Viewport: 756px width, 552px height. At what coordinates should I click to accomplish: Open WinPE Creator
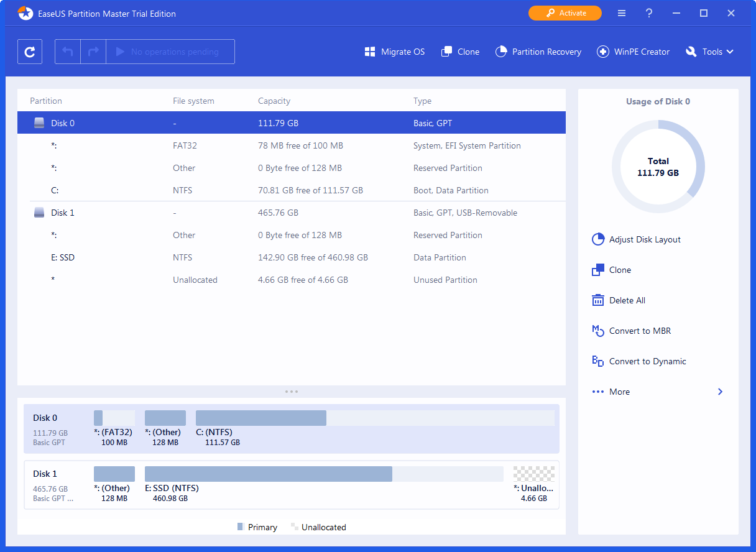pyautogui.click(x=634, y=52)
